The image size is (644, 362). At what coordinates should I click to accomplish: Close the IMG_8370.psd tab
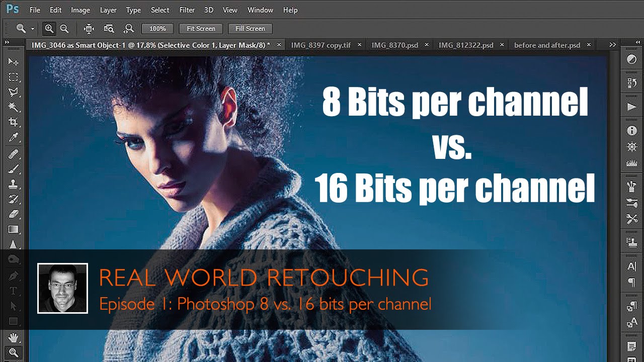click(x=427, y=45)
